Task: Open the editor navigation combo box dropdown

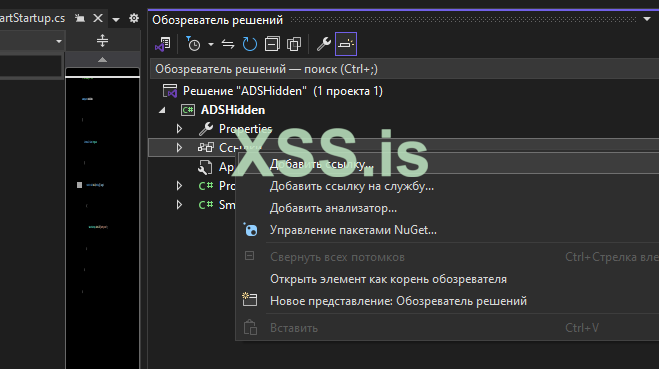Action: (x=59, y=41)
